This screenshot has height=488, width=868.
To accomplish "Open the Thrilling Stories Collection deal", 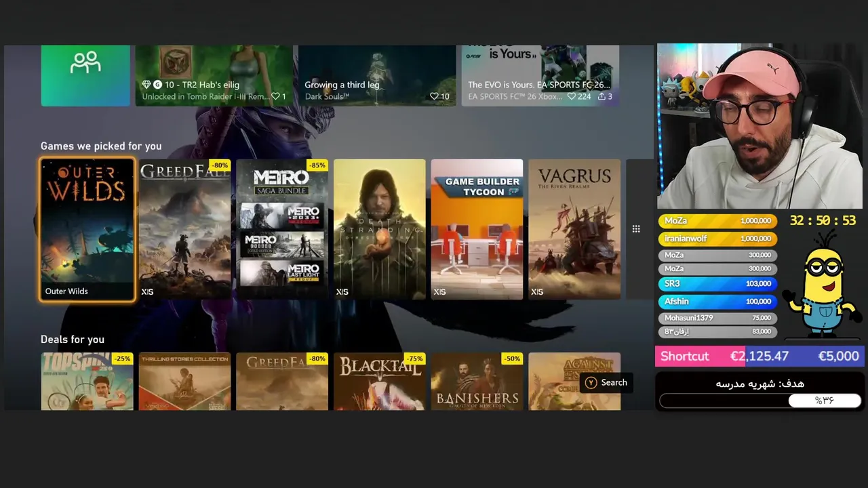I will 185,381.
